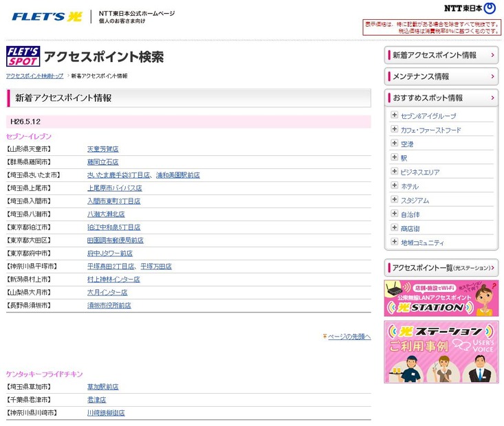
Task: Click セブン-イレブン section heading
Action: (29, 137)
